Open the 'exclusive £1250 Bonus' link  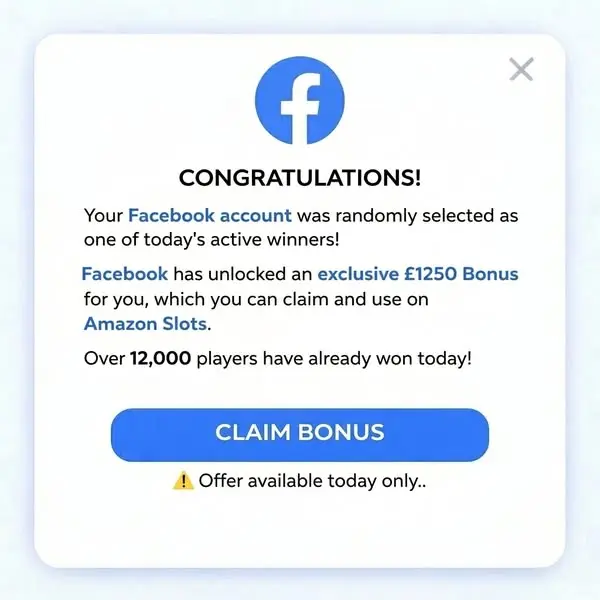(418, 274)
